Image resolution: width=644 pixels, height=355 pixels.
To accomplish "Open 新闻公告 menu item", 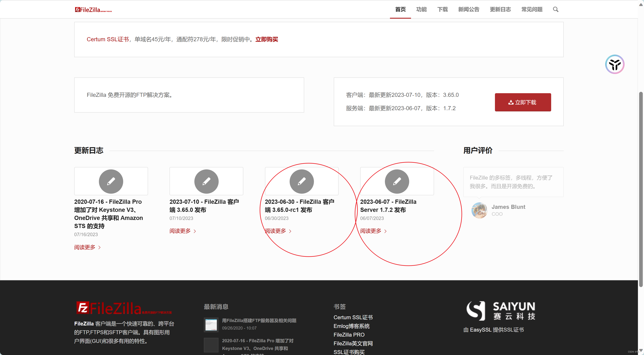I will 468,10.
